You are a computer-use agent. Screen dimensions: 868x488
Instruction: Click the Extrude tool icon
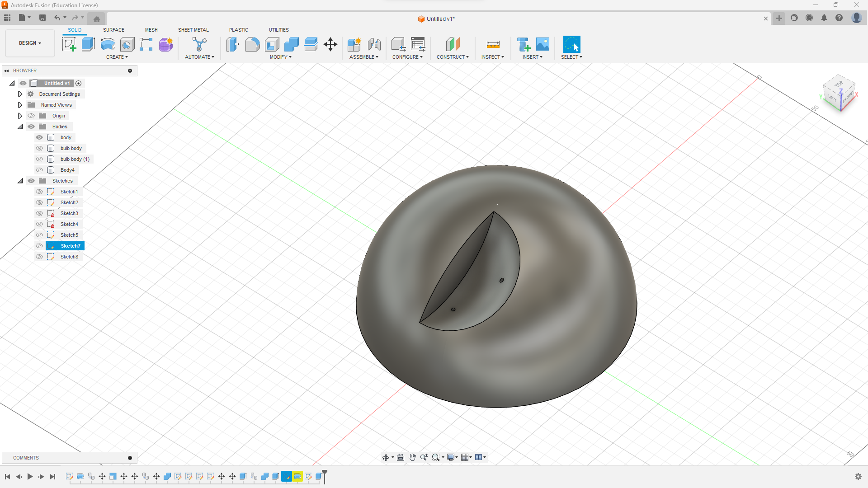click(88, 44)
